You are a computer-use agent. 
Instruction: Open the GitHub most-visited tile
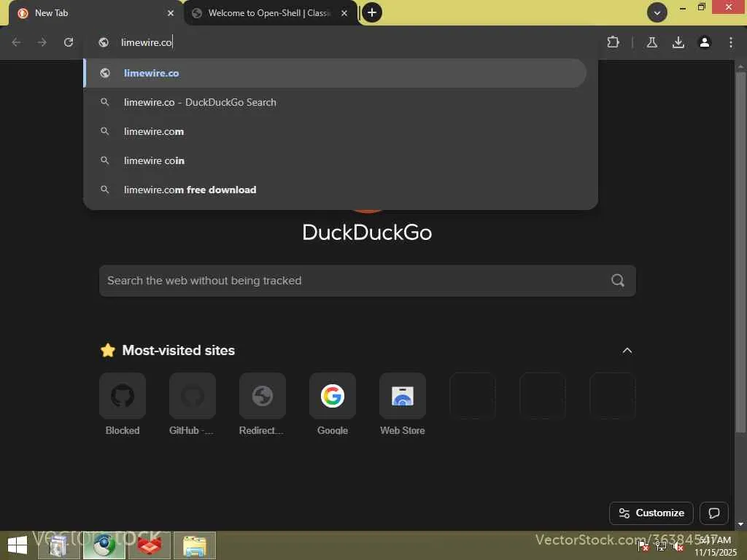193,404
